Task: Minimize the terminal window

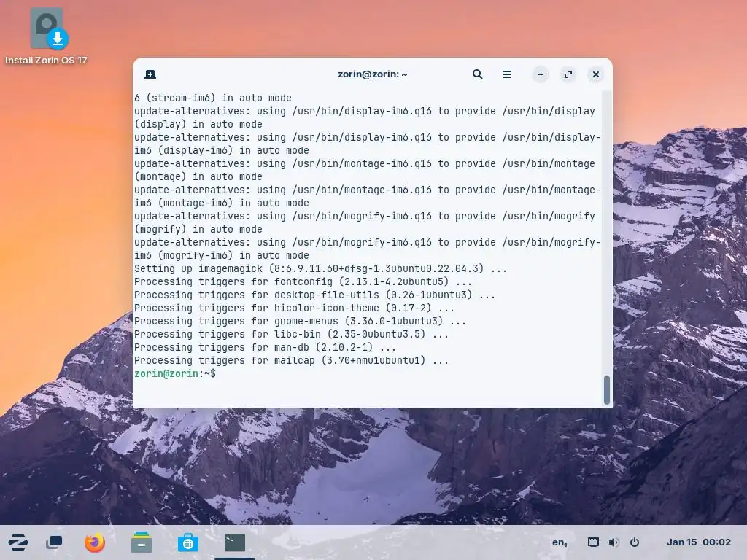Action: [x=541, y=74]
